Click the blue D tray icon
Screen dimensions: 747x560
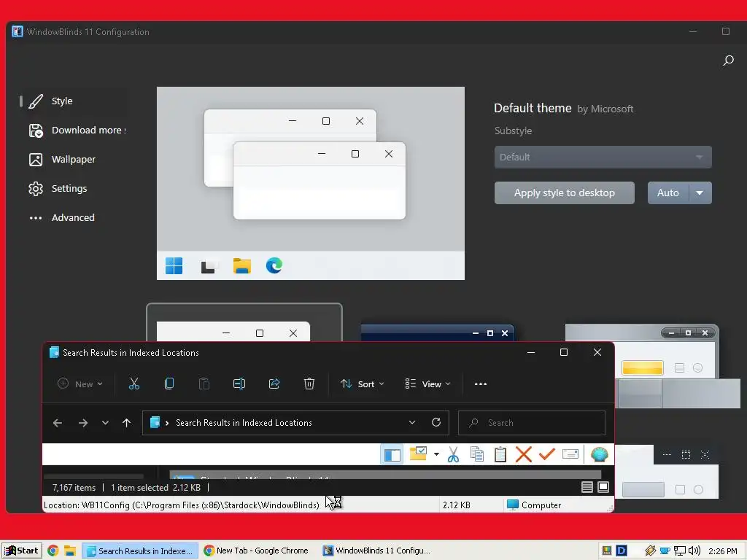click(622, 551)
